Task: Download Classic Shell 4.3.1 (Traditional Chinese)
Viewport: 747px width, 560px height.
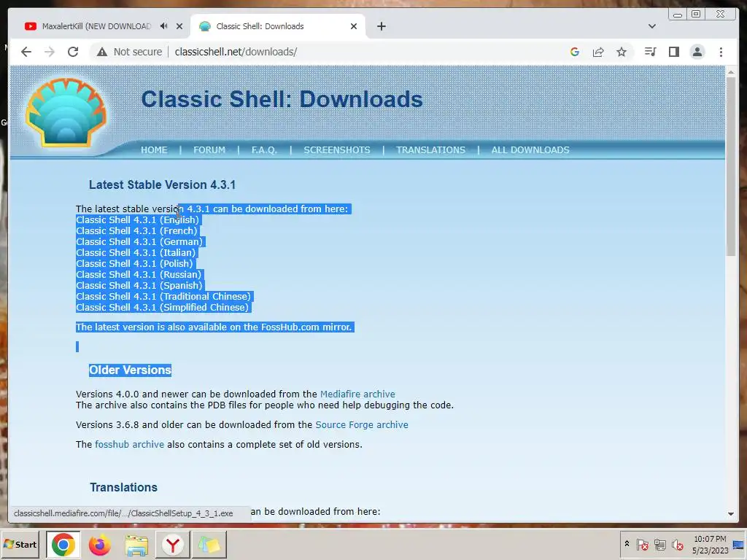Action: (x=163, y=297)
